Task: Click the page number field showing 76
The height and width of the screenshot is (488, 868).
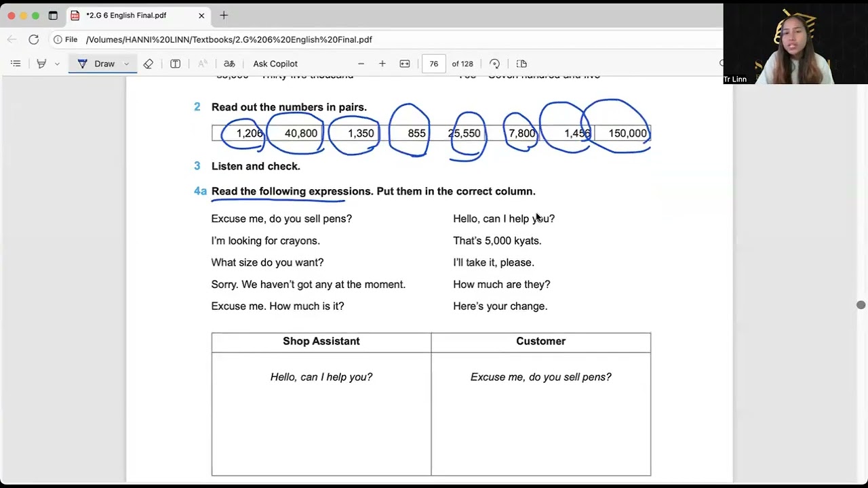Action: (x=434, y=64)
